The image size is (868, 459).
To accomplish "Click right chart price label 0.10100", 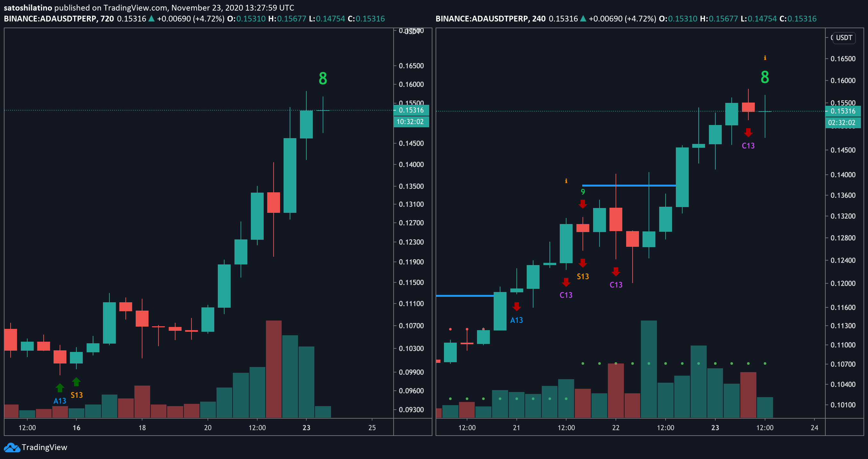I will pyautogui.click(x=843, y=405).
